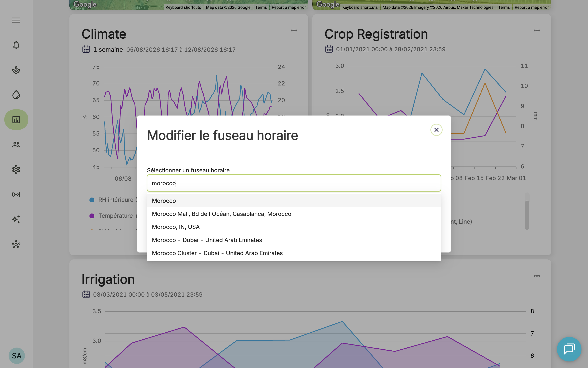Click Keyboard shortcuts on the right map
Screen dimensions: 588x368
pos(360,7)
